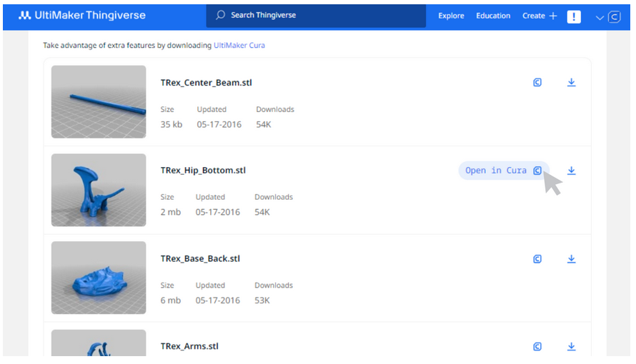The width and height of the screenshot is (636, 364).
Task: Open TRex_Arms.stl in Cura icon
Action: click(x=537, y=347)
